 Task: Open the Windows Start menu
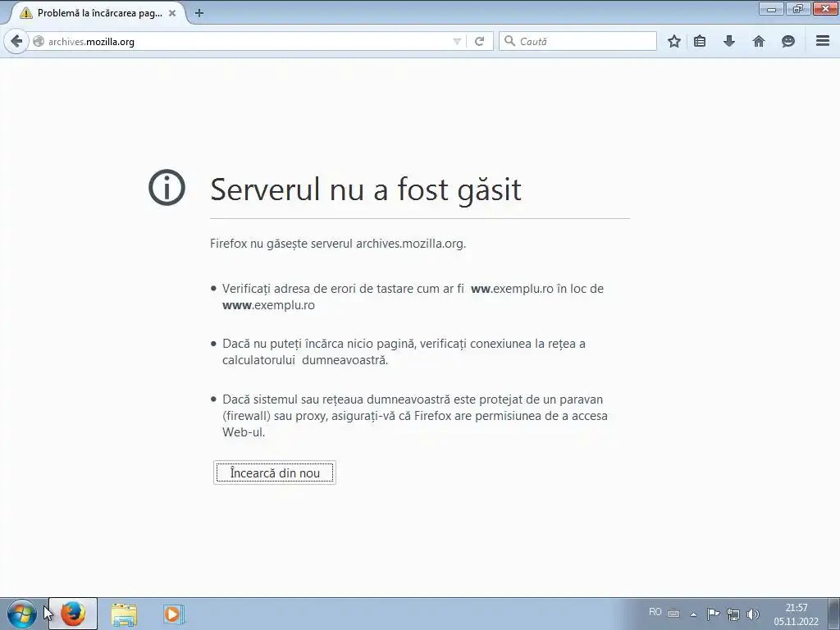tap(22, 614)
